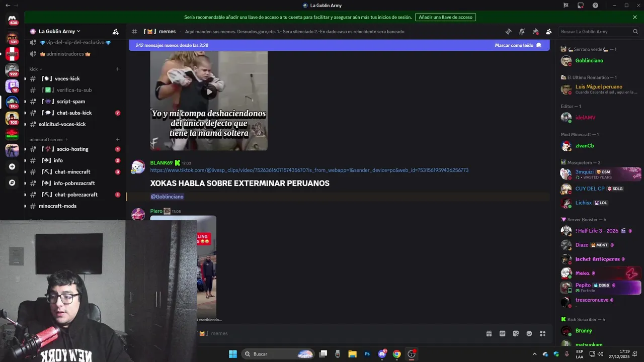Open GIF picker in message bar
The height and width of the screenshot is (362, 644).
pos(502,333)
